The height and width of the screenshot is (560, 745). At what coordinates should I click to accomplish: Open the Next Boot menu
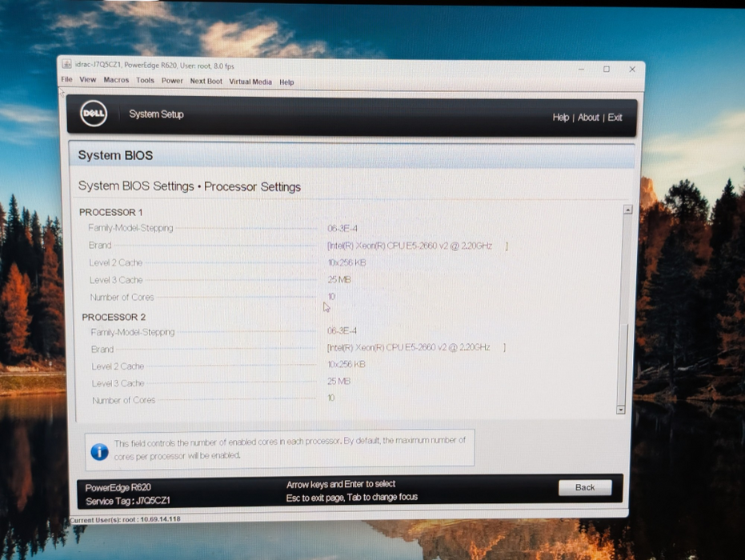point(206,82)
